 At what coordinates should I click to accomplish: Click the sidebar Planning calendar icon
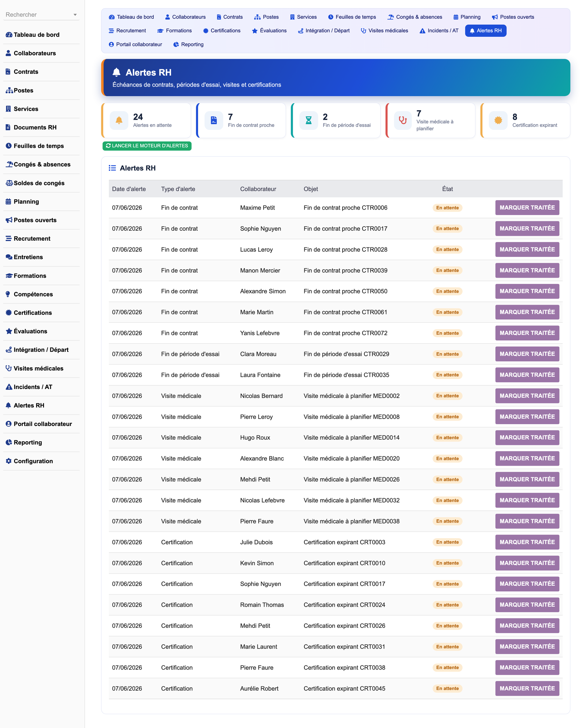click(8, 201)
